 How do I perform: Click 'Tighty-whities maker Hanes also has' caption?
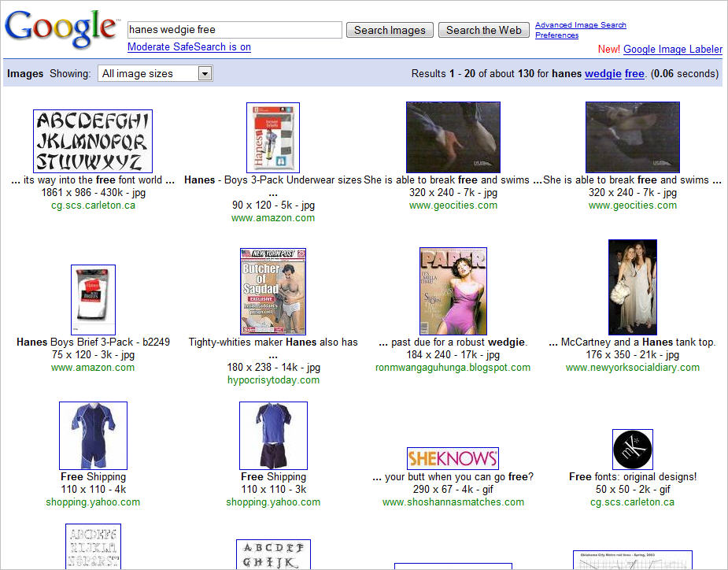[x=273, y=342]
